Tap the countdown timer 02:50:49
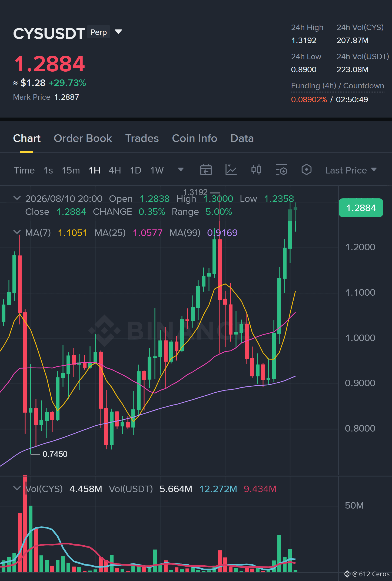This screenshot has width=392, height=581. pos(352,99)
